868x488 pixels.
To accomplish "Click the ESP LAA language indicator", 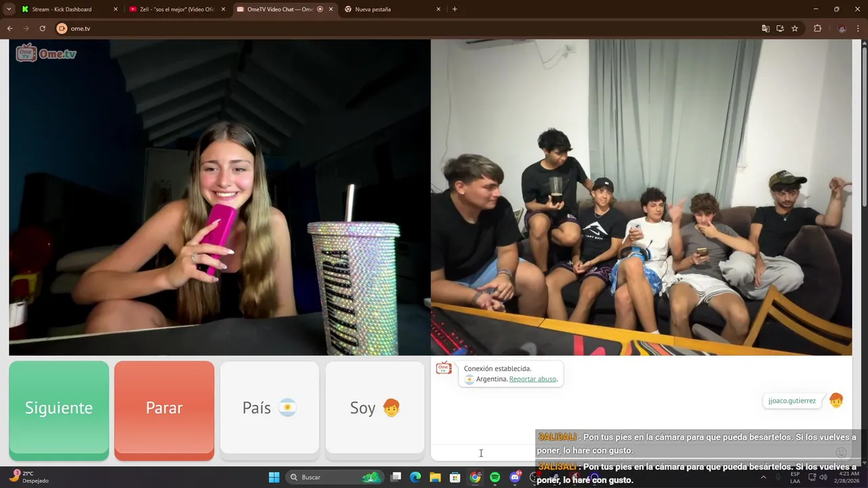I will [x=795, y=477].
